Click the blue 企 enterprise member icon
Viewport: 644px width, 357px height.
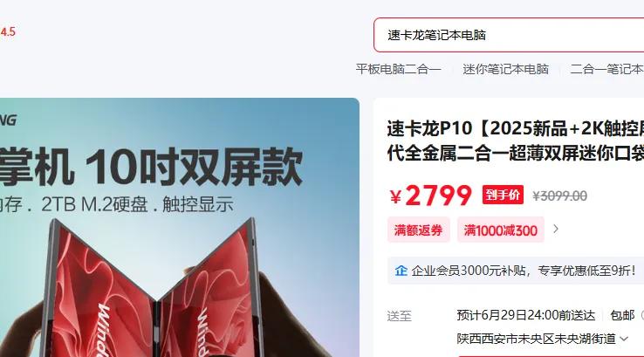[x=401, y=271]
